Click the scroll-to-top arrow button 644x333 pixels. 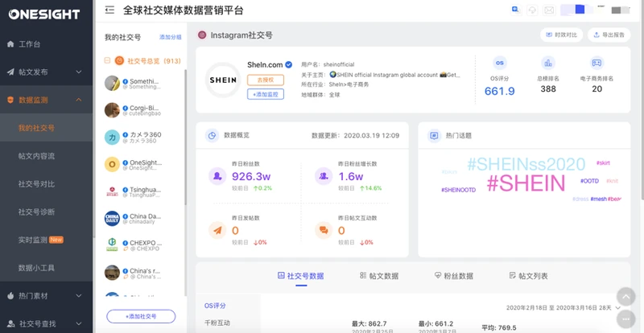(626, 297)
